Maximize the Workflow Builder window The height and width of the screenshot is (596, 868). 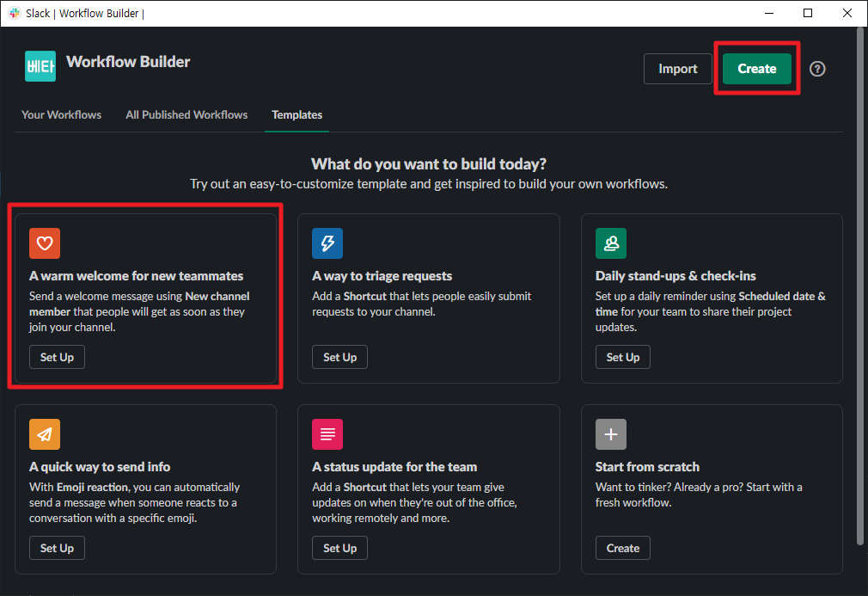click(808, 13)
